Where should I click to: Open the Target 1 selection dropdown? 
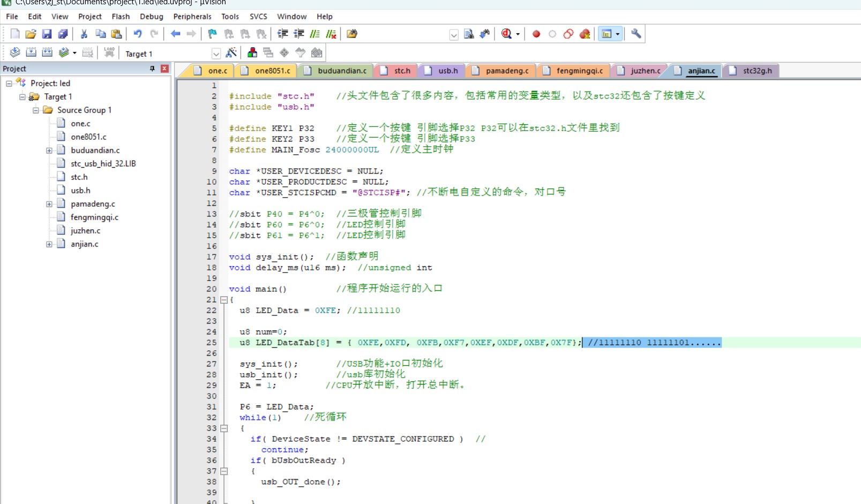[x=216, y=54]
